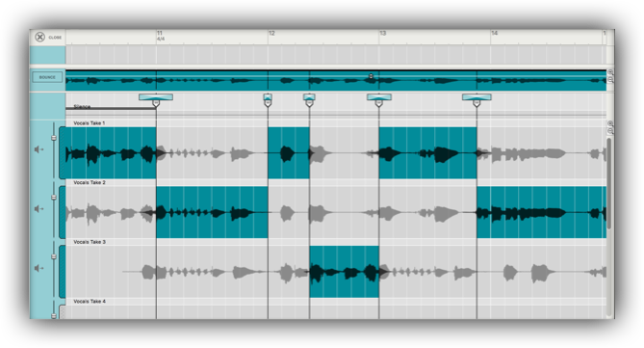Click the Vocals Take 1 lane label
The height and width of the screenshot is (348, 644).
[90, 123]
